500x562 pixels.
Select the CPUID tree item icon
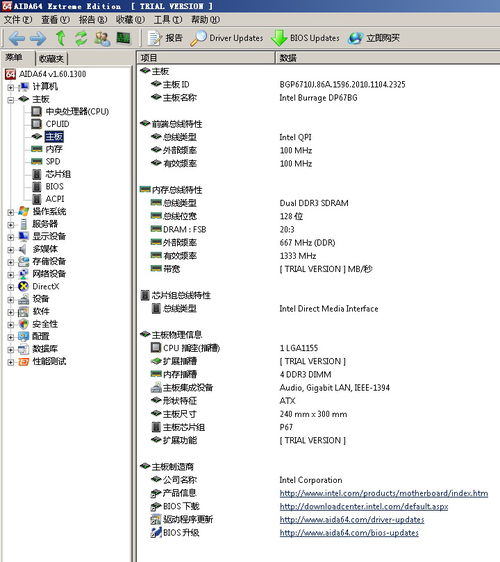pyautogui.click(x=36, y=124)
